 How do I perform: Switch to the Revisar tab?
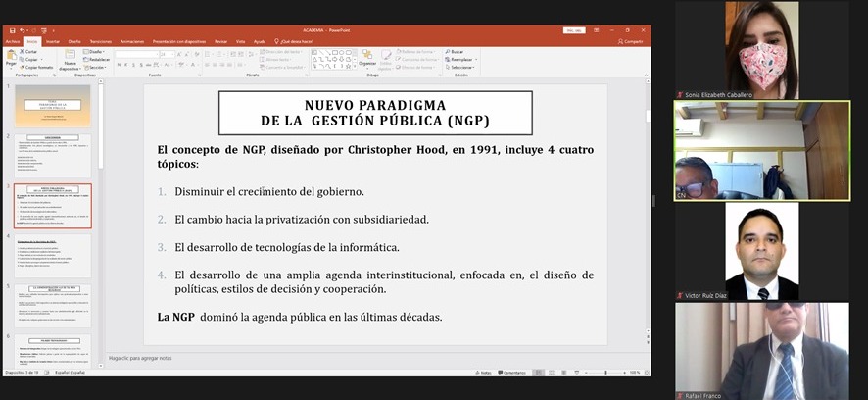pyautogui.click(x=220, y=41)
